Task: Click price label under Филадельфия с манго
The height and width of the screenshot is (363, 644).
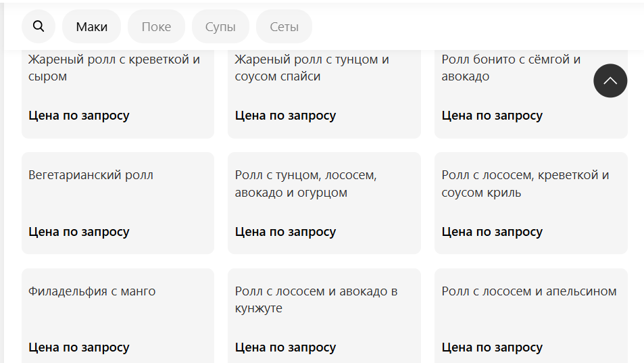Action: [79, 347]
